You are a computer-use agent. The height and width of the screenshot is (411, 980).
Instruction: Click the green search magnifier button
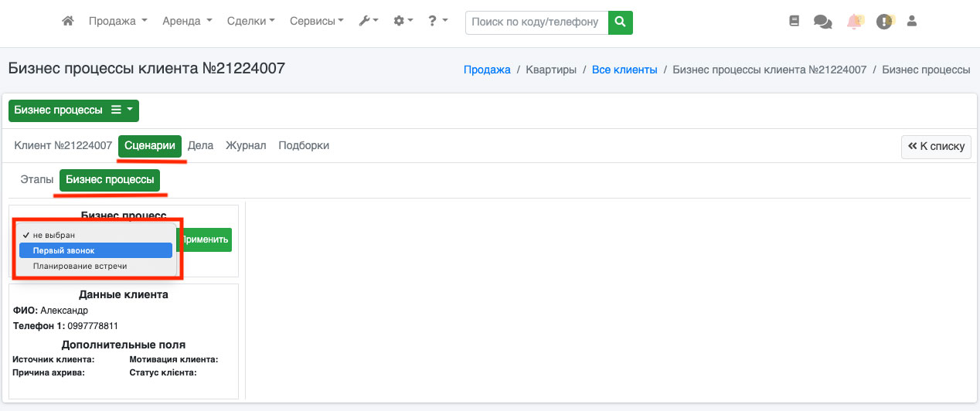click(x=620, y=22)
